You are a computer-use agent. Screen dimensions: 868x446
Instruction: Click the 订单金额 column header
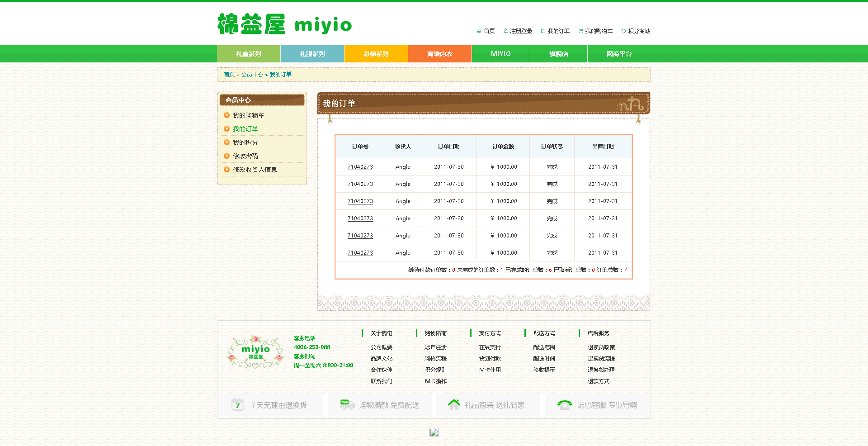(503, 147)
